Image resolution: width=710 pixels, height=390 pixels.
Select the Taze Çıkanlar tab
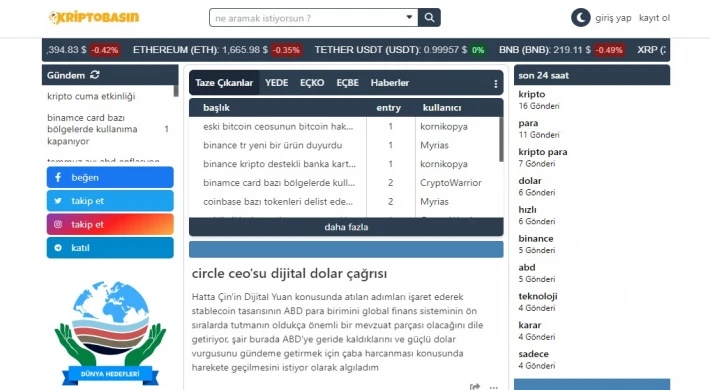(x=224, y=83)
